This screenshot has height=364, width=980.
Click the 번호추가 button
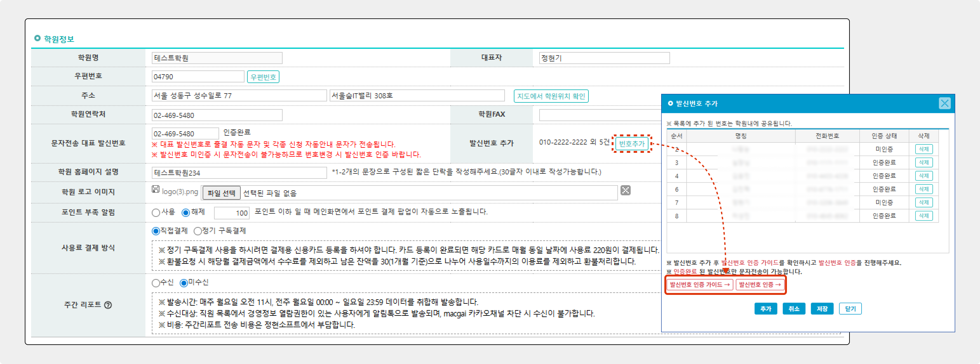(632, 144)
